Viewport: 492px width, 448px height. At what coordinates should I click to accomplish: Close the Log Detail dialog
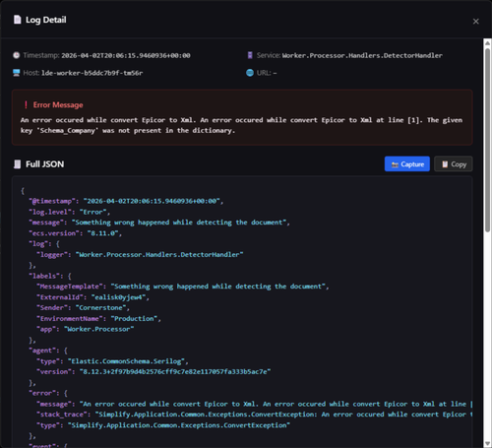point(476,22)
